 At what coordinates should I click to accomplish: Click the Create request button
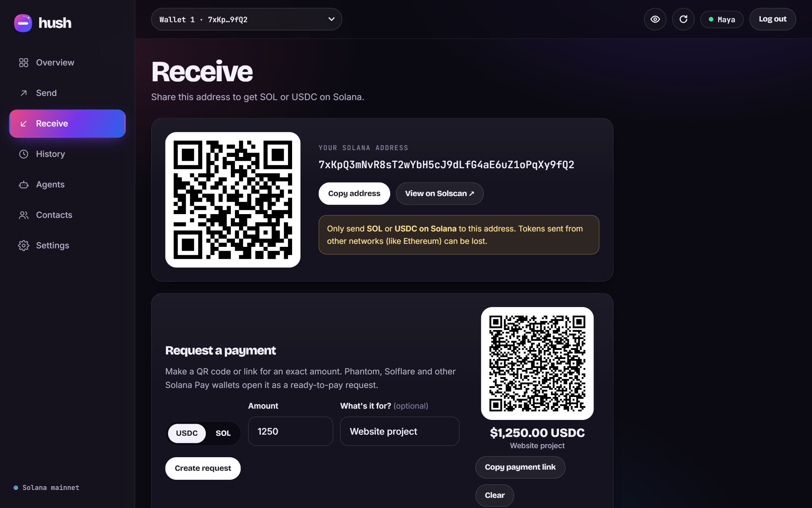(x=203, y=468)
